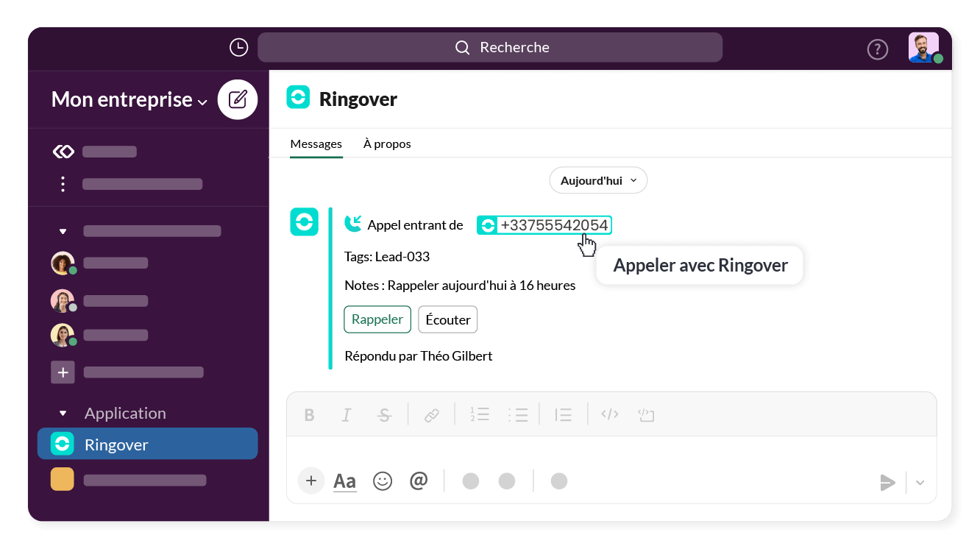The width and height of the screenshot is (980, 549).
Task: Open the Aujourd'hui date dropdown
Action: click(597, 180)
